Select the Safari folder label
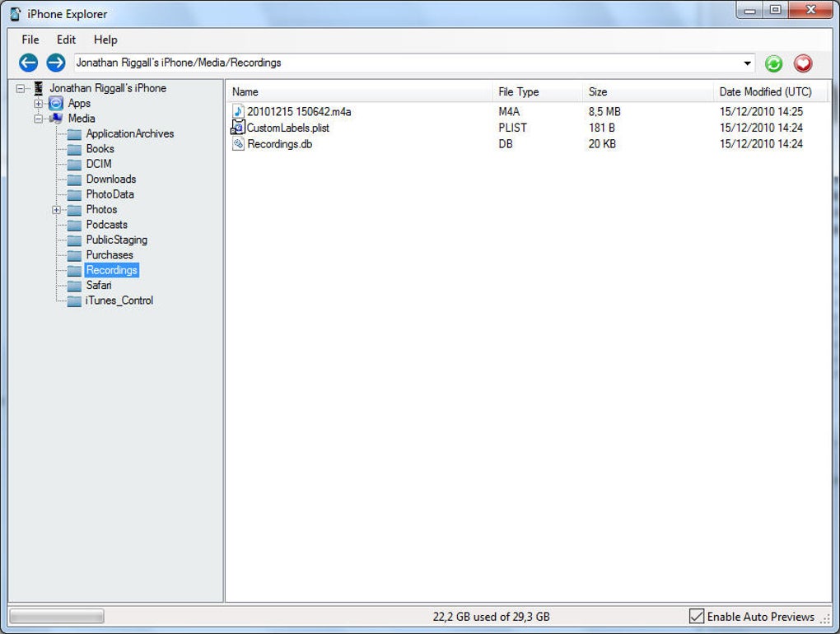The image size is (840, 634). click(x=99, y=285)
